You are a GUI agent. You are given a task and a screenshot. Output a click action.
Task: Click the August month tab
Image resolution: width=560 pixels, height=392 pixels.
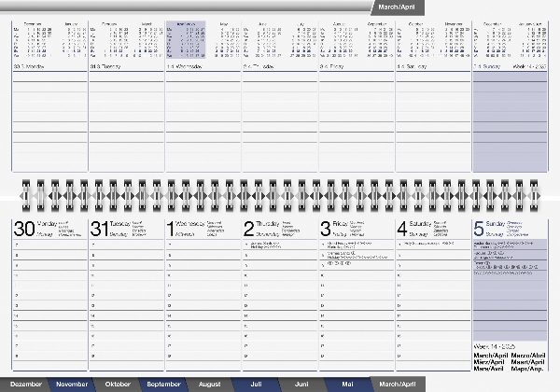210,384
